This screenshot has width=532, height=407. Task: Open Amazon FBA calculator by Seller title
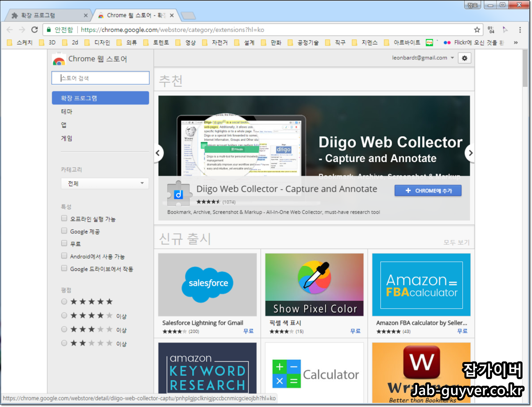tap(421, 323)
